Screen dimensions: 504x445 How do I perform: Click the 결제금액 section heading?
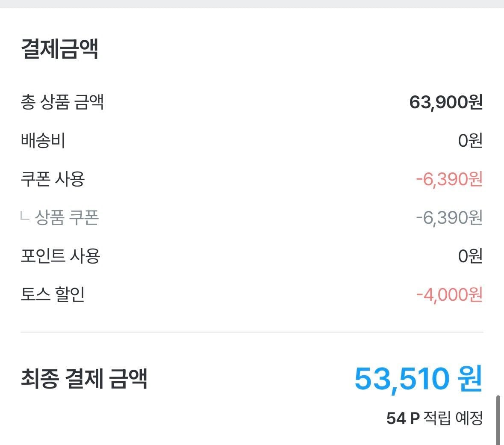coord(59,49)
